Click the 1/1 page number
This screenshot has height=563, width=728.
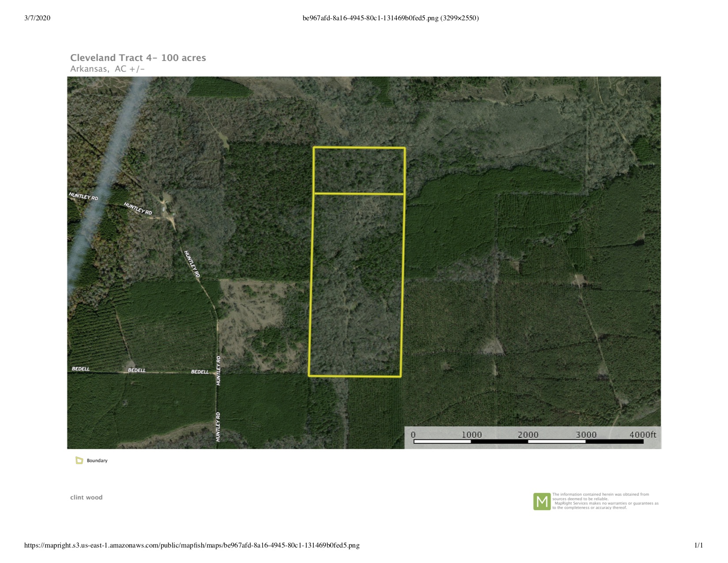click(698, 545)
